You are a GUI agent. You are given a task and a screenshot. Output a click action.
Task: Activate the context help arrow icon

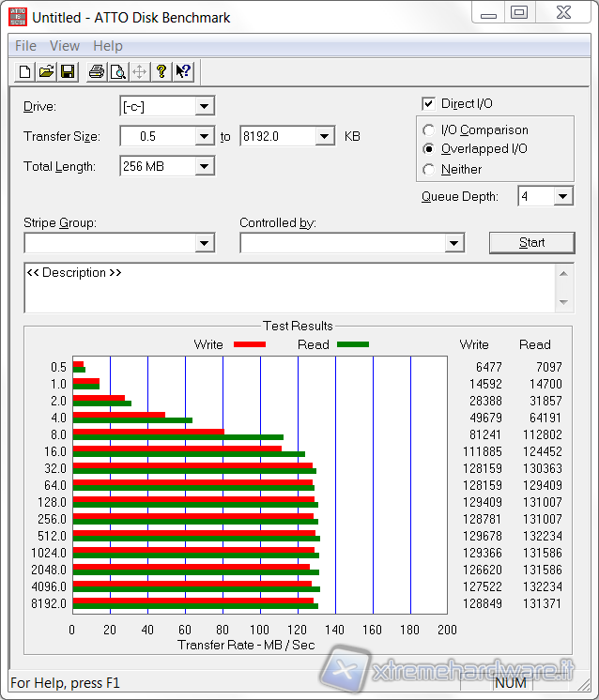pyautogui.click(x=182, y=72)
